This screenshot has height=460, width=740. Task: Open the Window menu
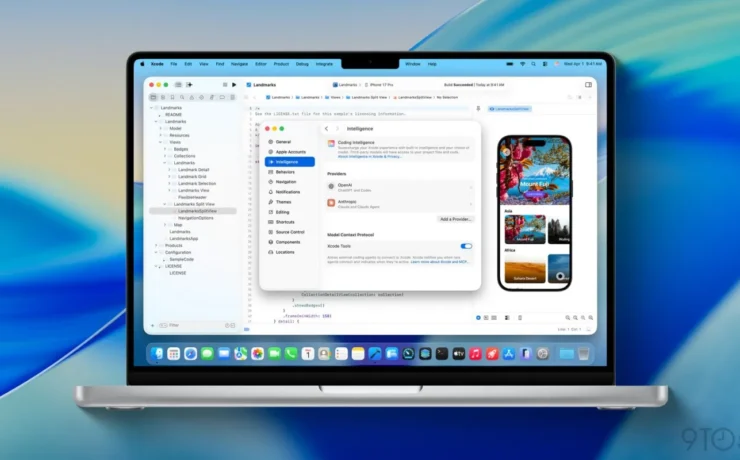(412, 64)
